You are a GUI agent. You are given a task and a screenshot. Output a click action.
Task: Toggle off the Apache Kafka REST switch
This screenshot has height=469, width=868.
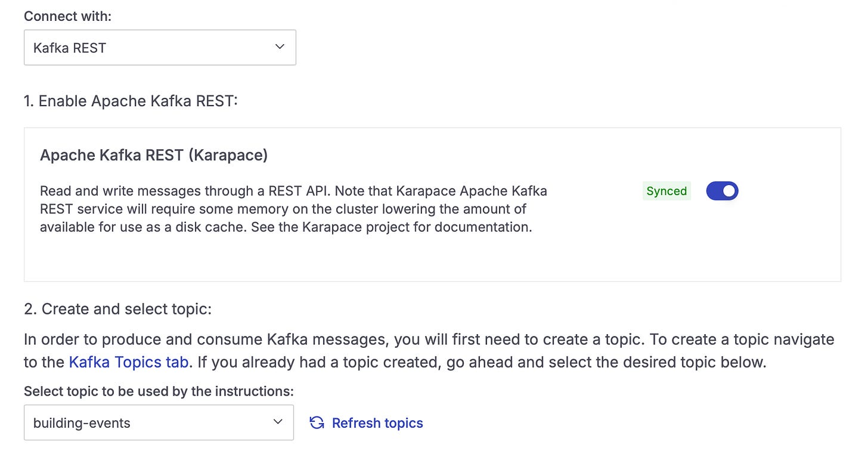[x=722, y=191]
